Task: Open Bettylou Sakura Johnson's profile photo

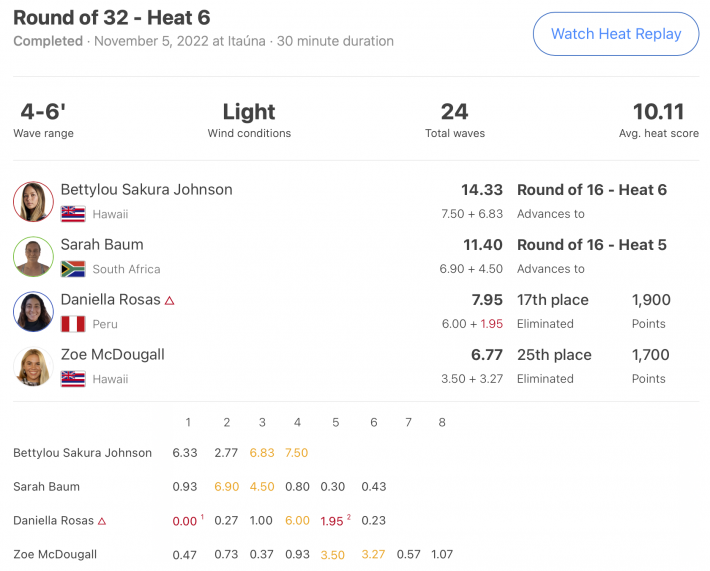Action: [34, 202]
